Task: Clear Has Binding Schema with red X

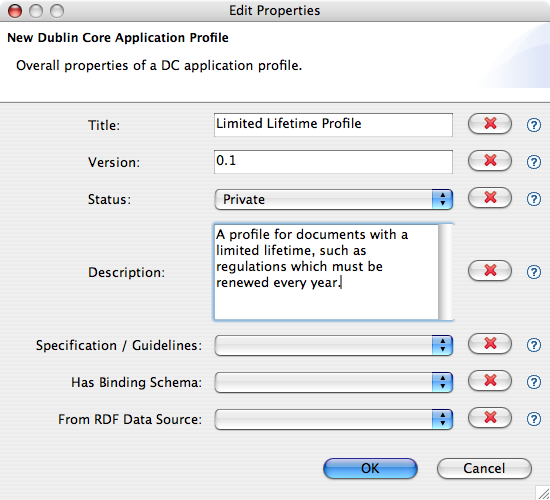Action: click(490, 380)
